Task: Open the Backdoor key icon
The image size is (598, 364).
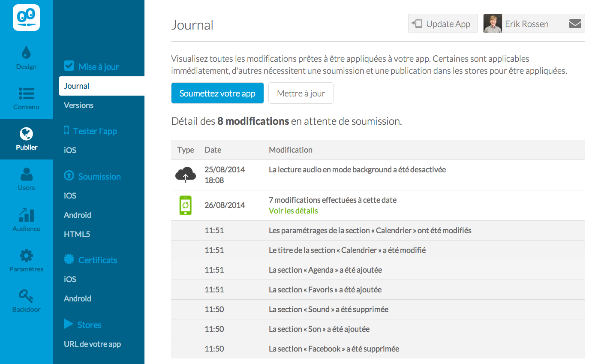Action: (26, 296)
